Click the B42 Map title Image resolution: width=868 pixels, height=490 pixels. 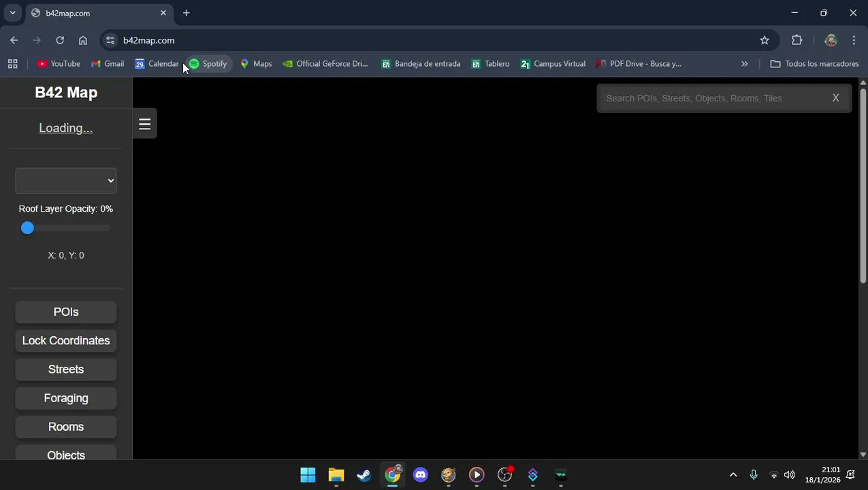click(x=66, y=93)
